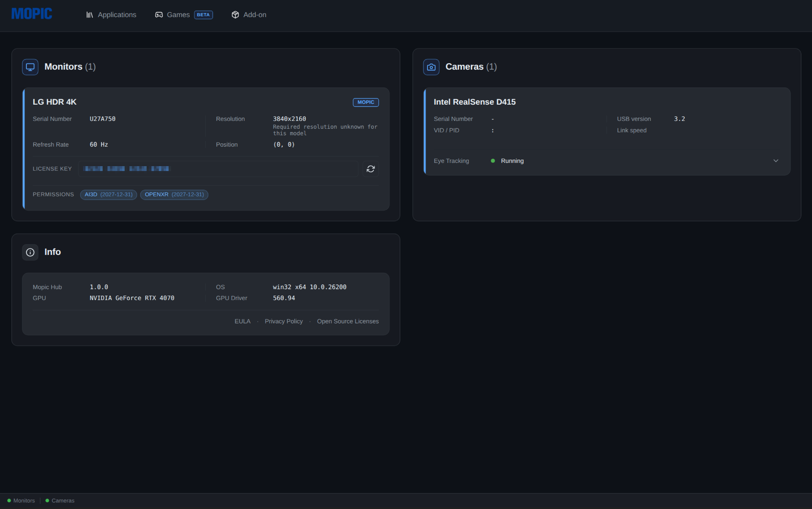Open the EULA link

point(242,321)
